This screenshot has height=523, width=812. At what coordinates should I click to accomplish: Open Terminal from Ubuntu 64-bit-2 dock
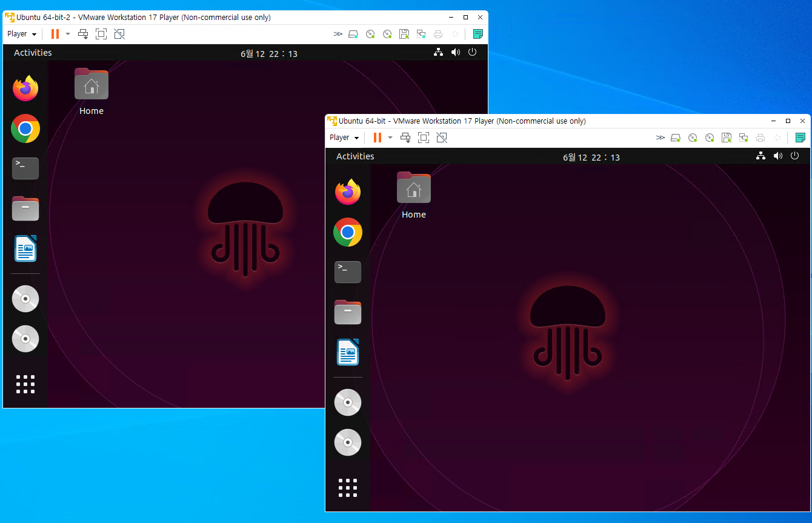(25, 168)
